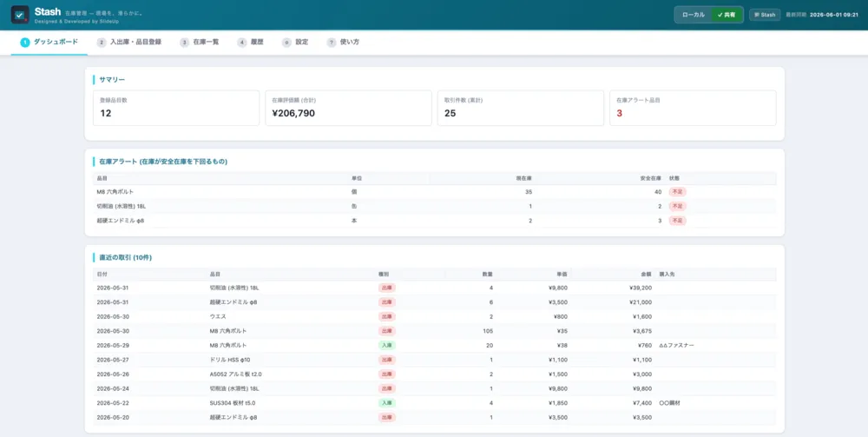The image size is (868, 437).
Task: Click date 2026-05-20
Action: click(x=113, y=417)
